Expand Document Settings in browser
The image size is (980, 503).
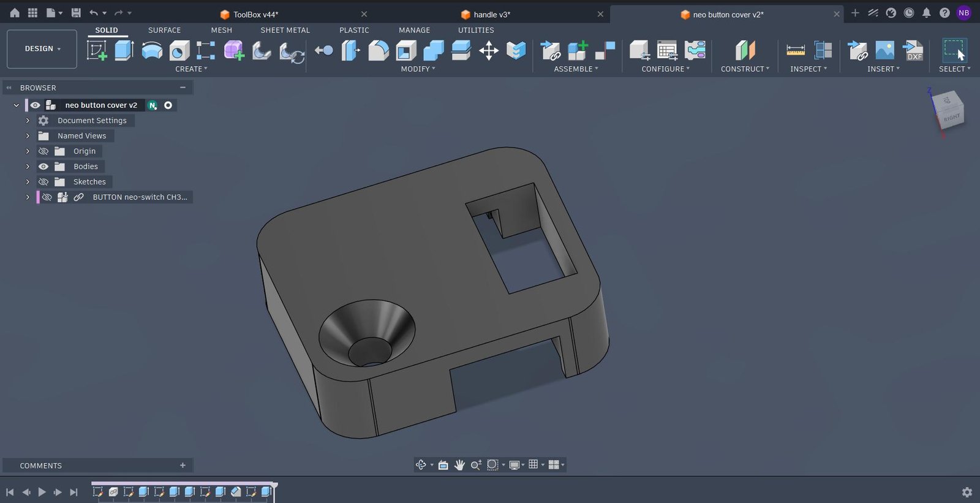pos(28,121)
